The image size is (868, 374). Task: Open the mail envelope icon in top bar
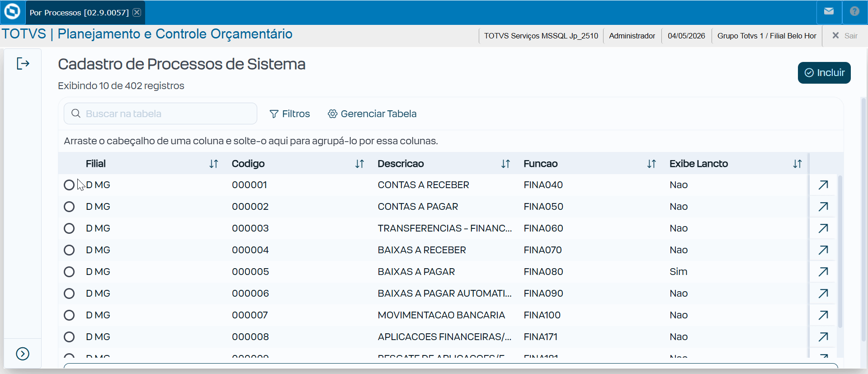point(829,11)
